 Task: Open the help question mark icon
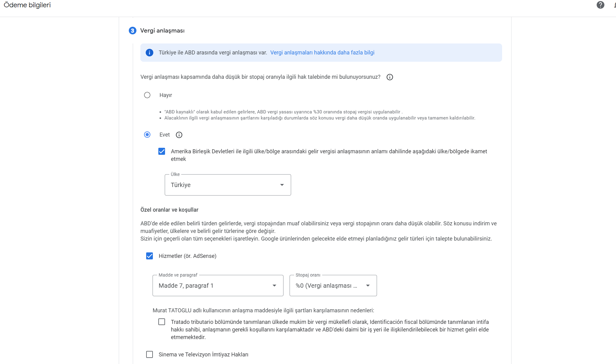pyautogui.click(x=600, y=5)
